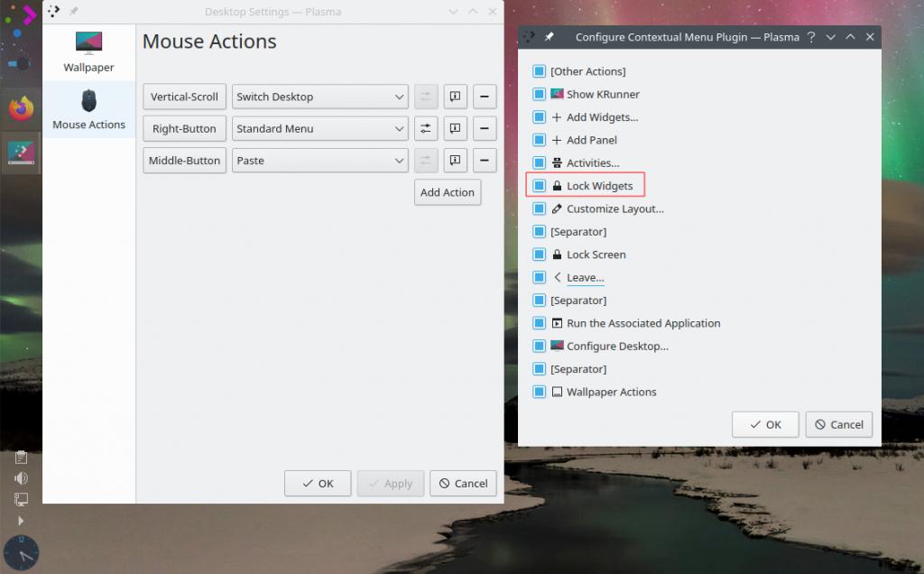Click the help question mark in titlebar

pos(811,38)
